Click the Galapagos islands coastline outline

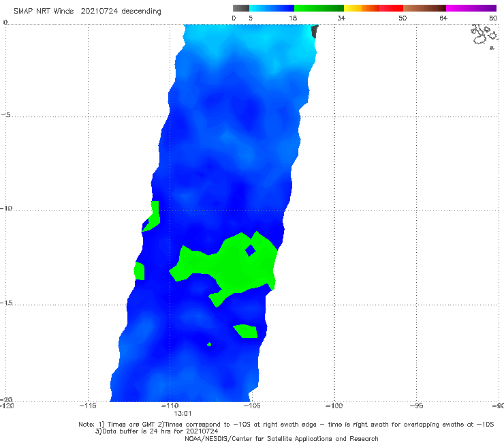[x=484, y=35]
